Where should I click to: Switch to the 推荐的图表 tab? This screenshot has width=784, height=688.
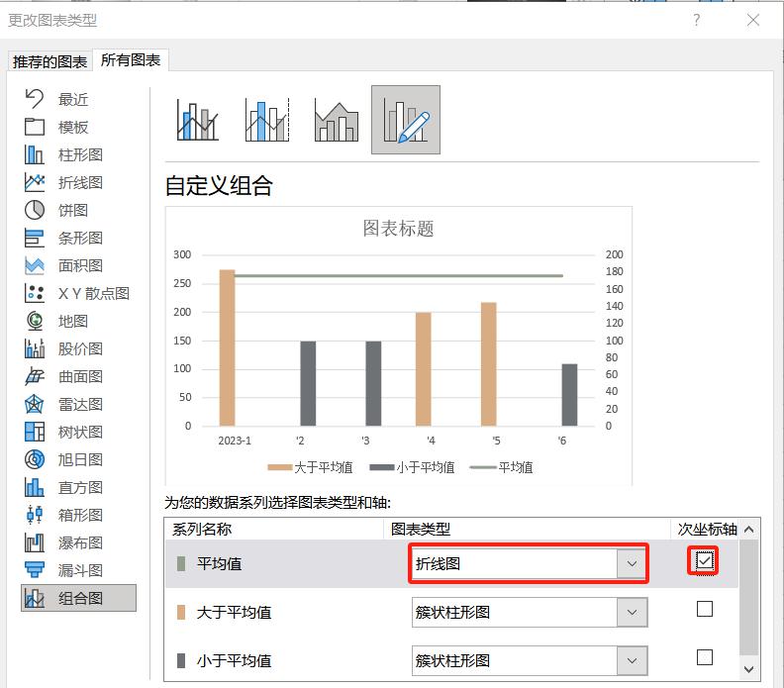pos(49,61)
